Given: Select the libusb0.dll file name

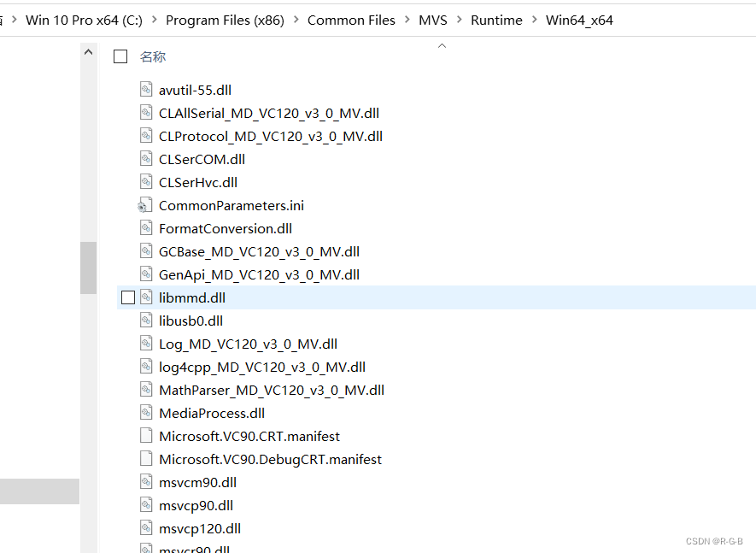Looking at the screenshot, I should (190, 321).
